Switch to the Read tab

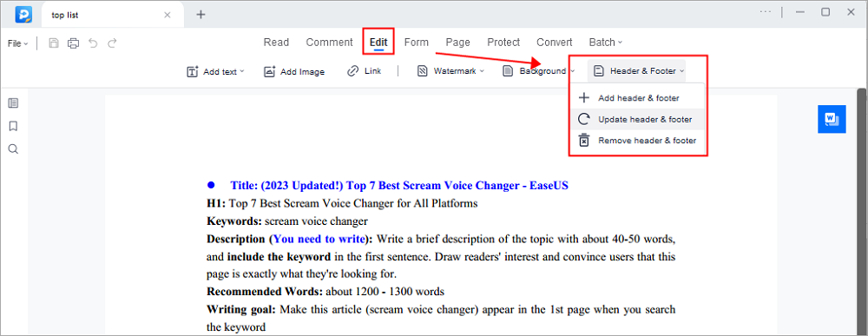click(x=276, y=42)
